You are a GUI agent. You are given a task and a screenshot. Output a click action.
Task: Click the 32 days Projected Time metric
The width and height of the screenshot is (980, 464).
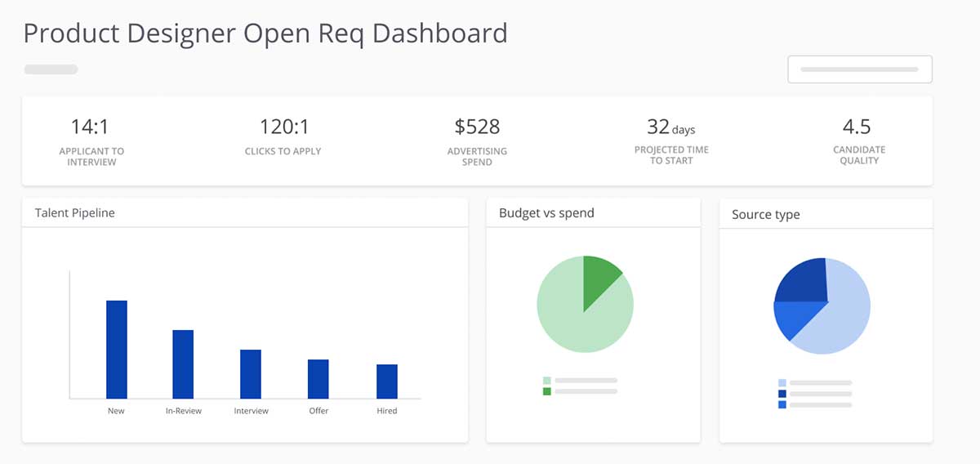coord(671,141)
